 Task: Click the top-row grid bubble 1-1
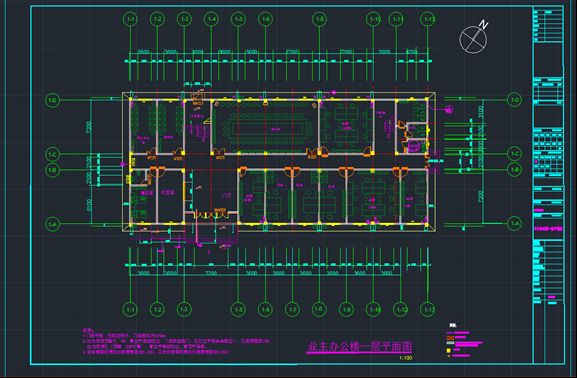(x=131, y=19)
